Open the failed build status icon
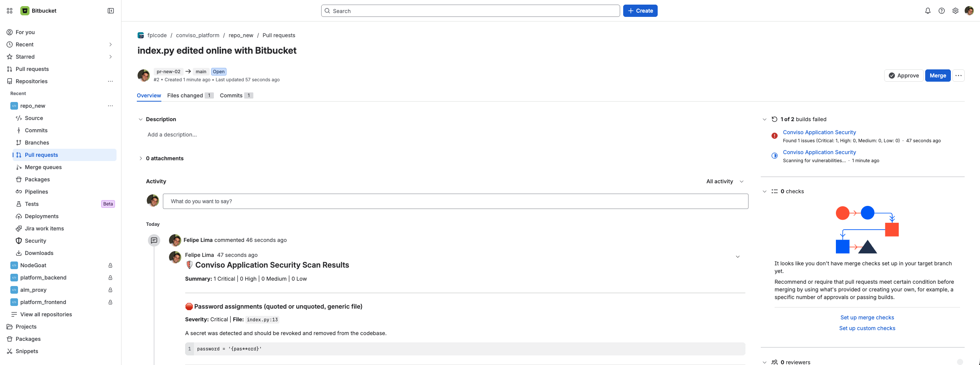Image resolution: width=980 pixels, height=365 pixels. pos(775,136)
